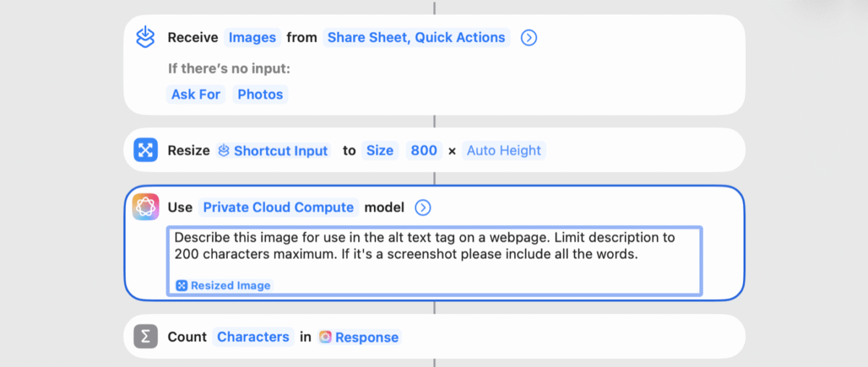Select the Count action block

coord(435,337)
